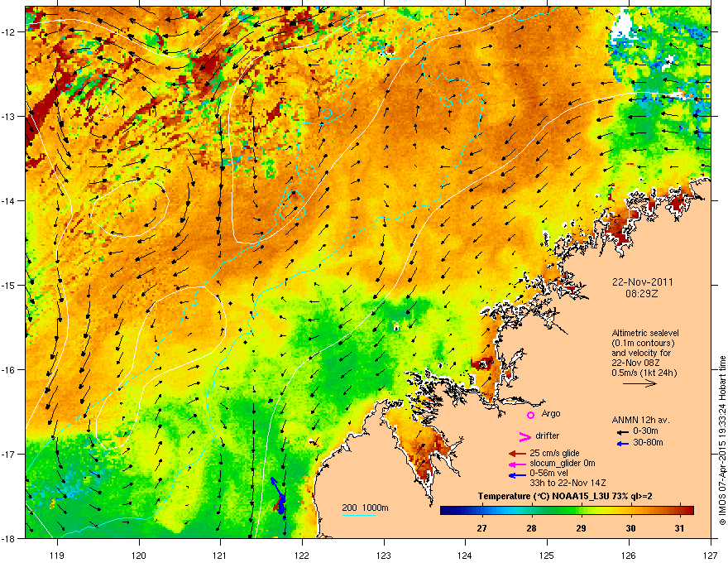
Task: Click the '122' longitude axis label
Action: tap(302, 555)
